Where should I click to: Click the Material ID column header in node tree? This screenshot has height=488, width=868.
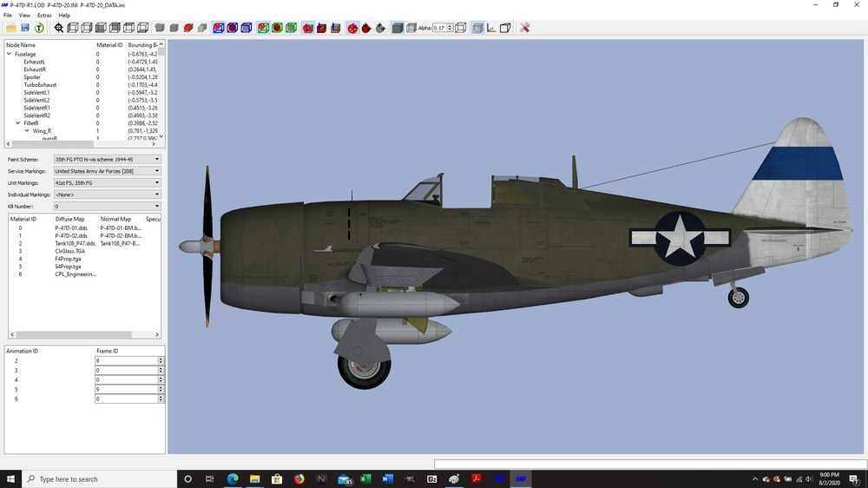(x=109, y=45)
